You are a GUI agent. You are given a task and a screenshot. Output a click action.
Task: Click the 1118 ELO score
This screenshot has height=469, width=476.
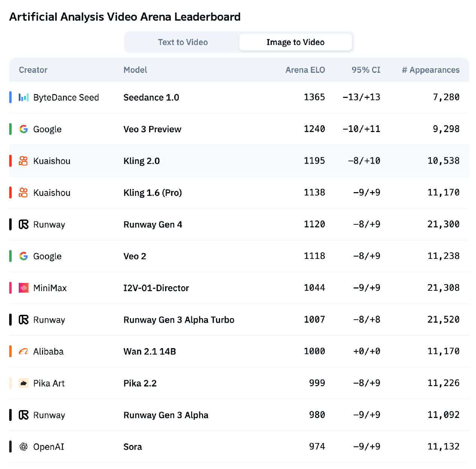point(315,256)
